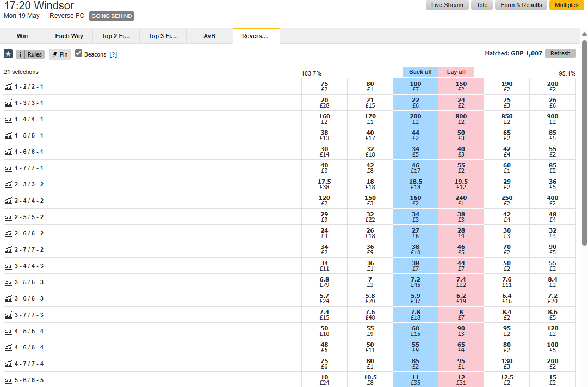Open the Top 3 Finish tab
This screenshot has width=588, height=387.
[163, 36]
